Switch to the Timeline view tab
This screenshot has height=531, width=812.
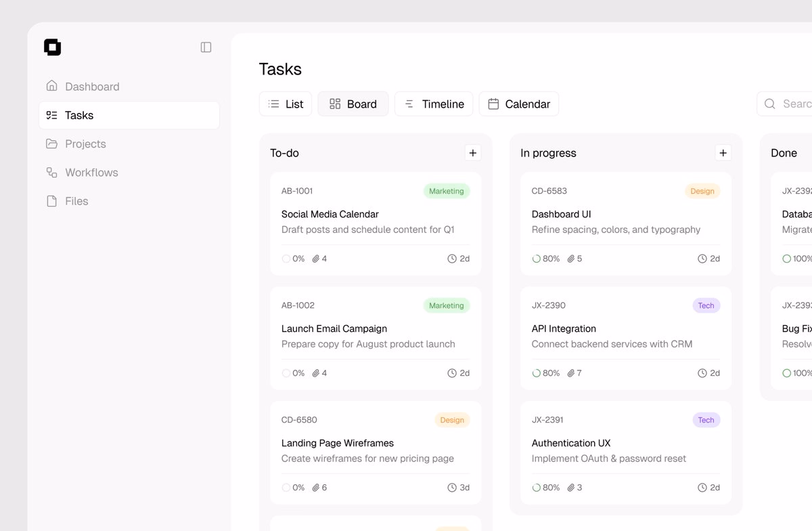pyautogui.click(x=434, y=104)
